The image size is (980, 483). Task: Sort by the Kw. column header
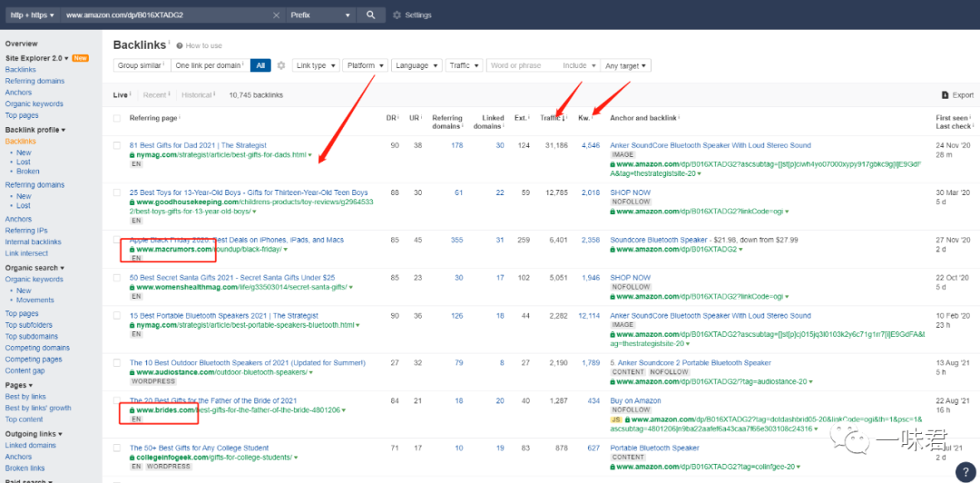pyautogui.click(x=585, y=118)
